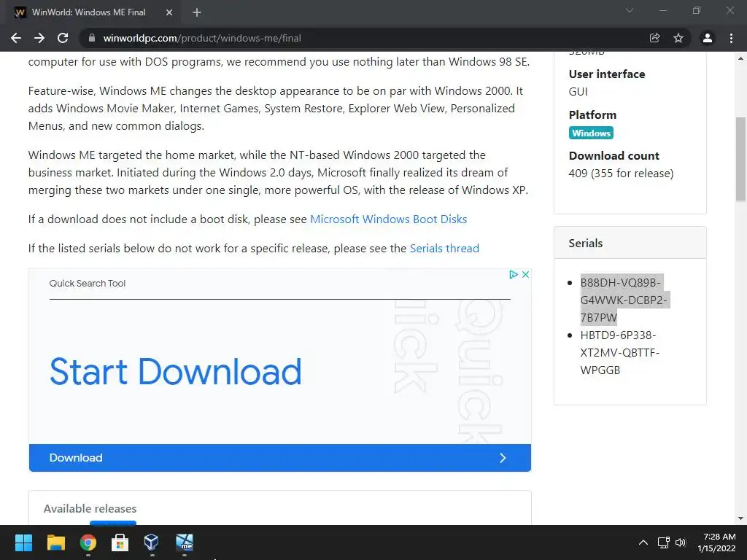The width and height of the screenshot is (747, 560).
Task: Click the scrollbar down arrow
Action: pos(740,518)
